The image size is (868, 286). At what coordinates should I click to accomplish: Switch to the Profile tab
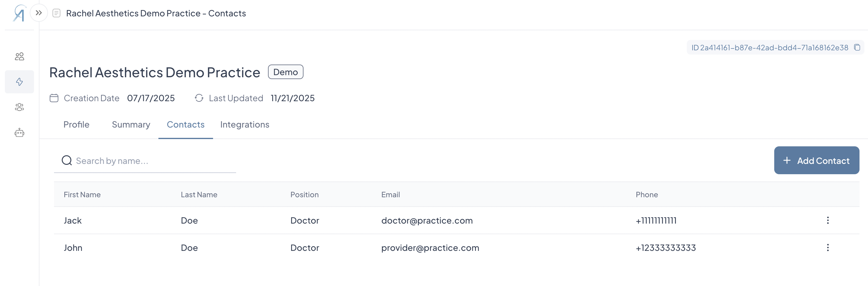click(x=76, y=125)
